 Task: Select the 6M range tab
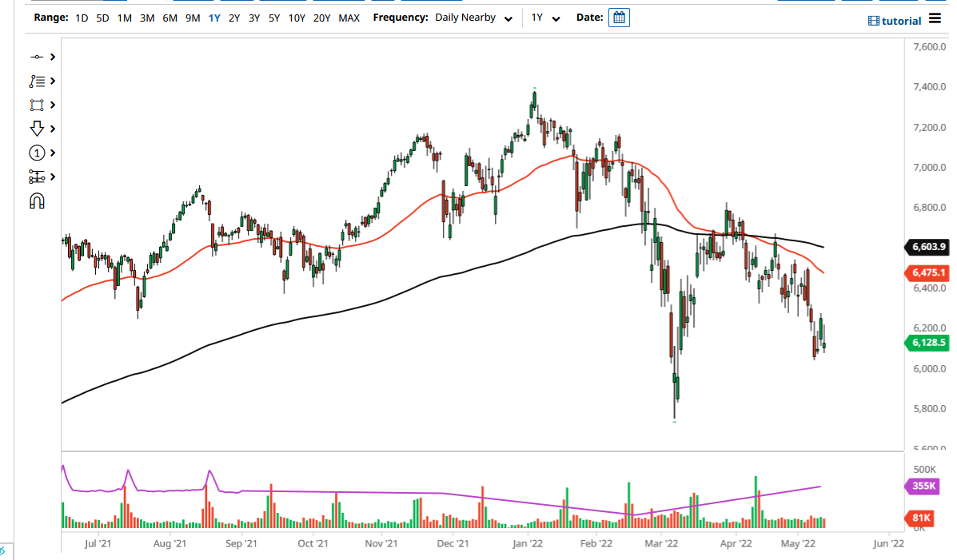pos(169,18)
